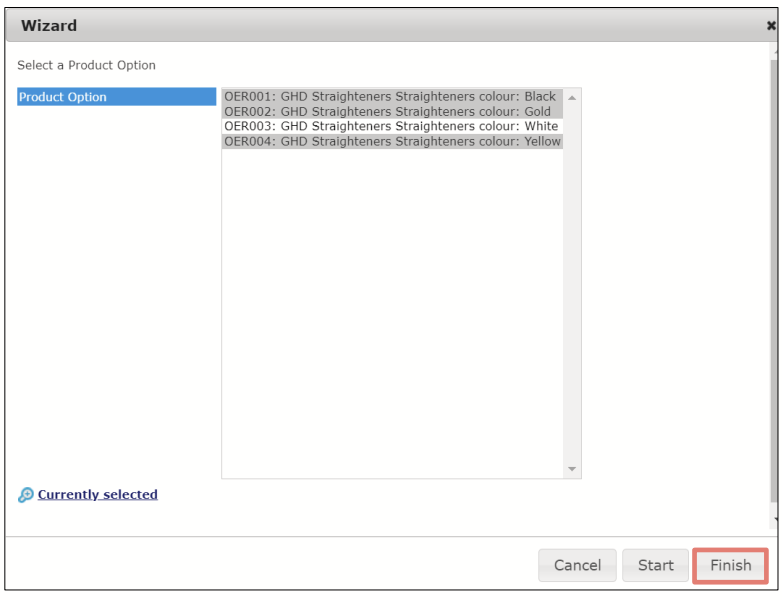
Task: Select option OER002 colour Gold
Action: [392, 111]
